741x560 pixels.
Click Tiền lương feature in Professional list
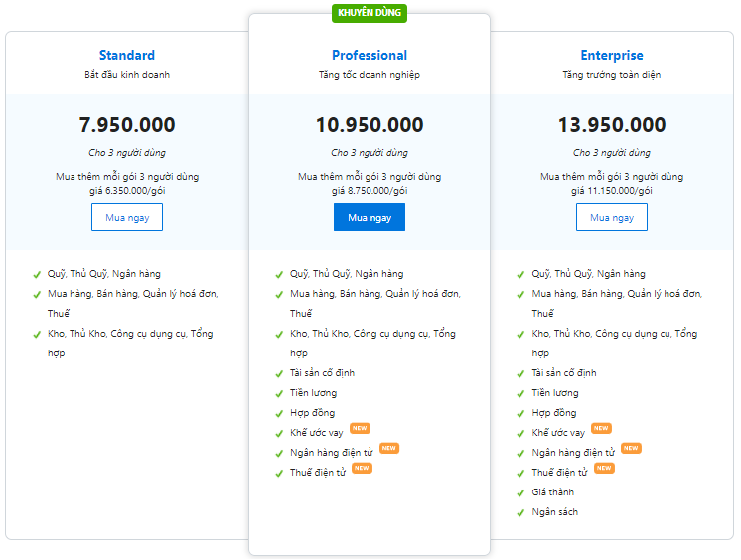pyautogui.click(x=313, y=393)
